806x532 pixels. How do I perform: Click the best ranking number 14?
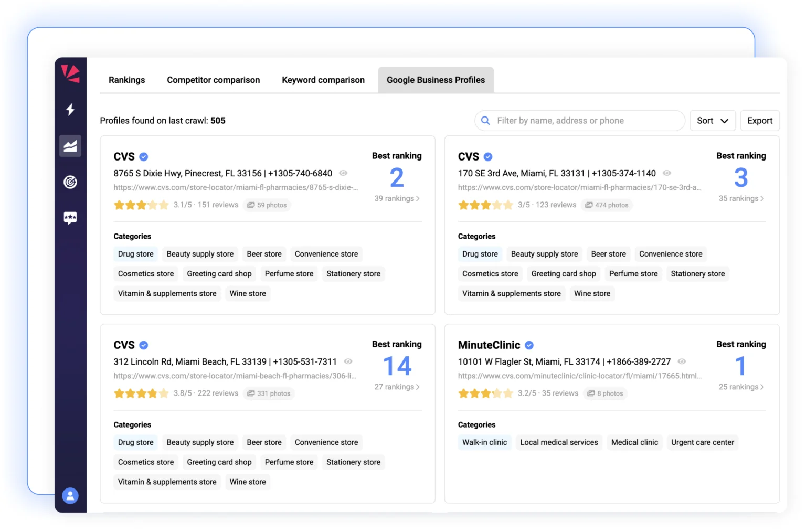click(x=397, y=366)
